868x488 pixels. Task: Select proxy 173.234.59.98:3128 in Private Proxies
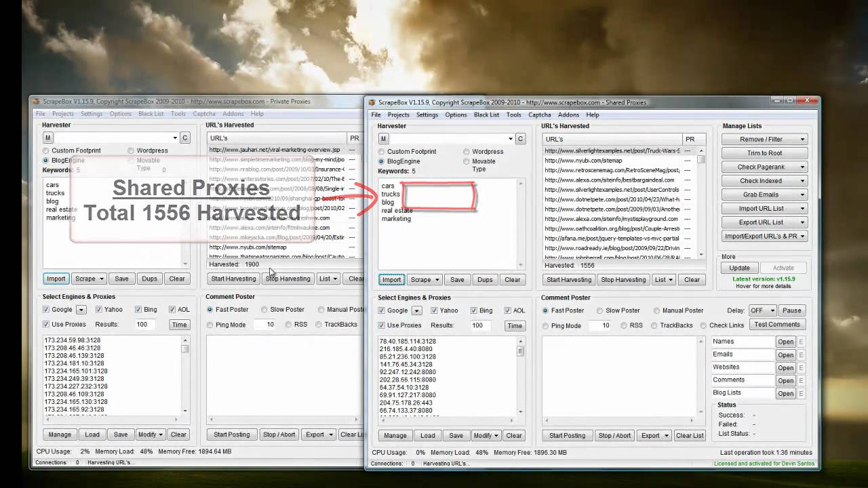(x=73, y=341)
